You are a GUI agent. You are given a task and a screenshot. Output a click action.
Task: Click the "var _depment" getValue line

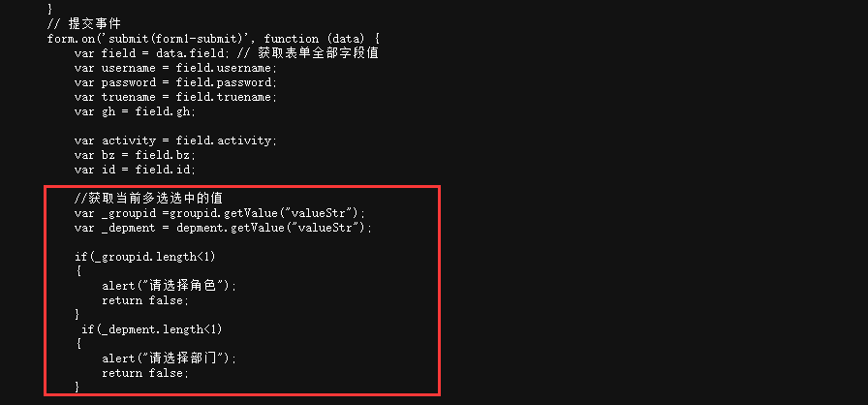coord(223,227)
